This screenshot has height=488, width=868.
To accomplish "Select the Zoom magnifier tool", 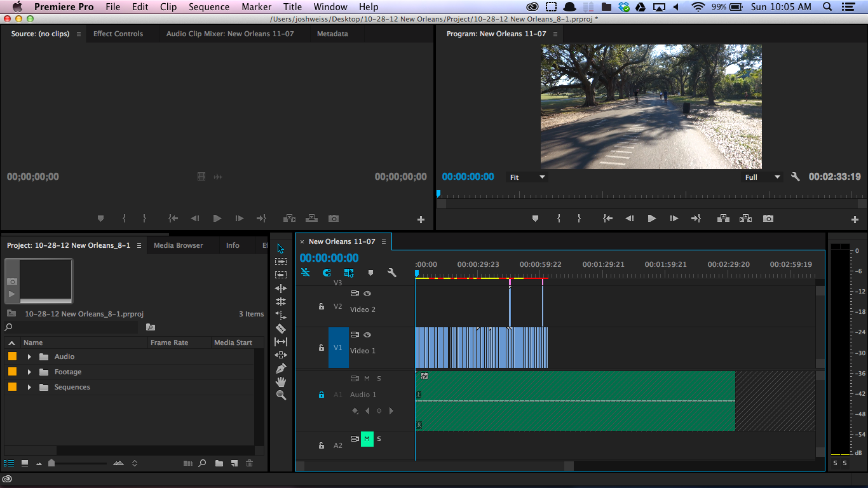I will 281,395.
